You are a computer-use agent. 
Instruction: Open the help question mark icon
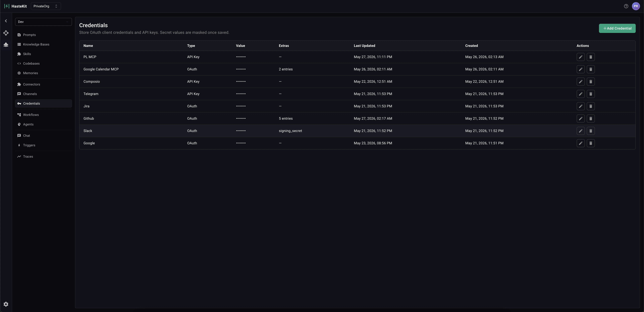click(626, 6)
